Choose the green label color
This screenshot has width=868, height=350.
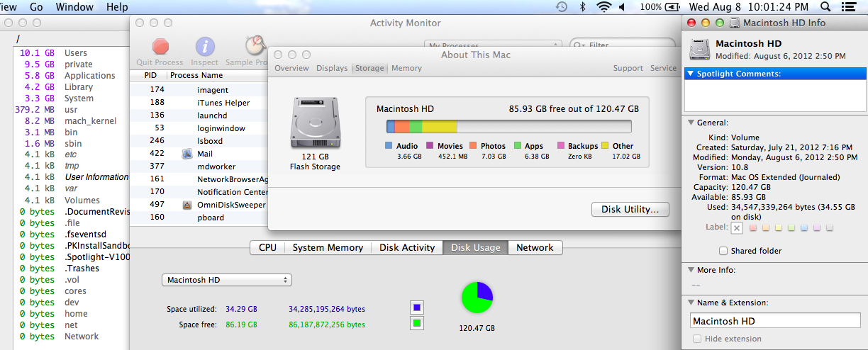[791, 228]
